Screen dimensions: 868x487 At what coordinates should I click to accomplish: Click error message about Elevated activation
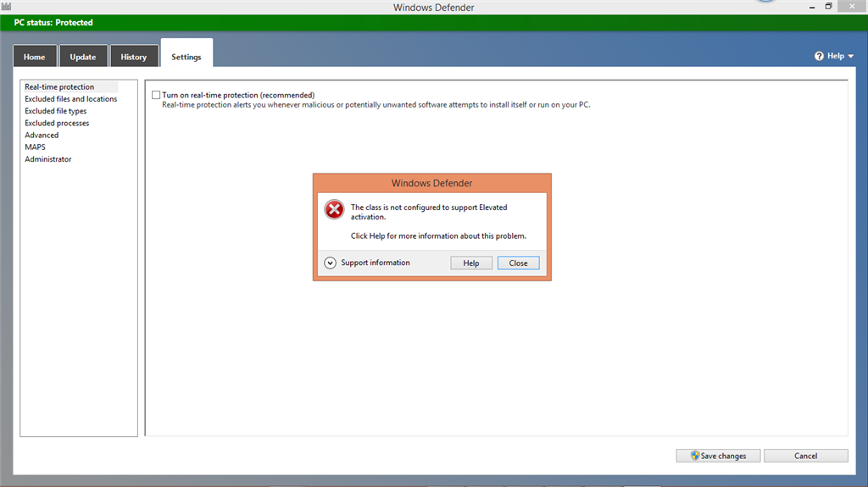[428, 212]
